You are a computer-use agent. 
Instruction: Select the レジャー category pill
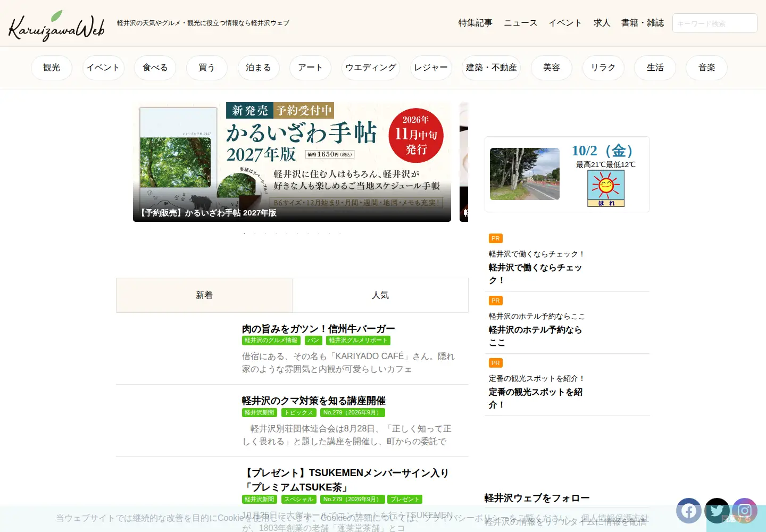[431, 68]
